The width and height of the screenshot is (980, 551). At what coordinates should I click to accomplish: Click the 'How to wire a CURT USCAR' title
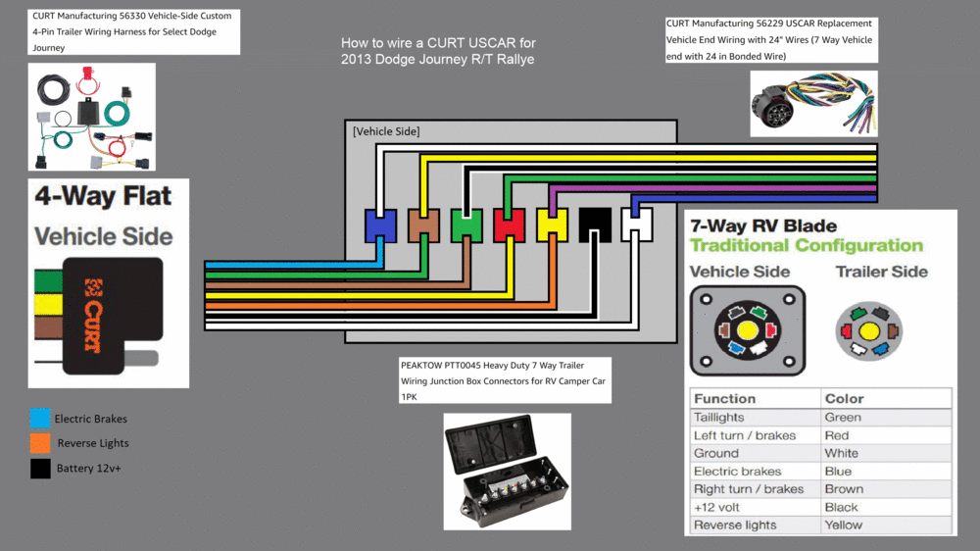[438, 51]
